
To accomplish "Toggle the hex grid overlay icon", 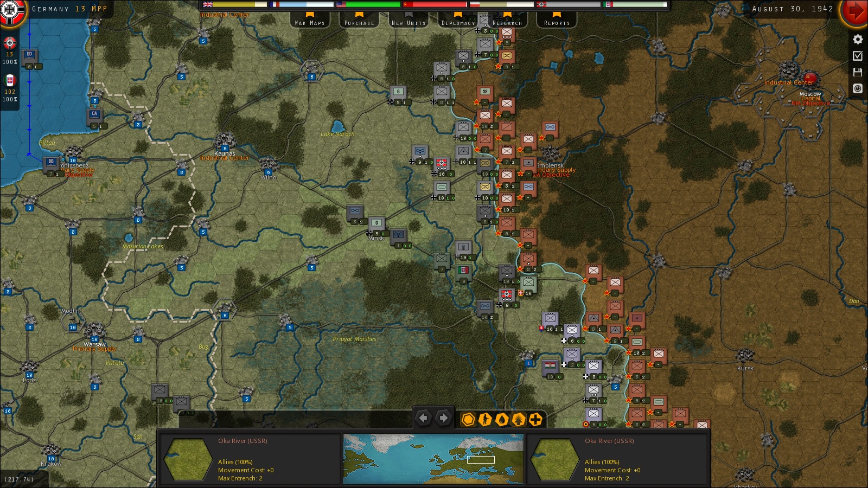I will [468, 419].
